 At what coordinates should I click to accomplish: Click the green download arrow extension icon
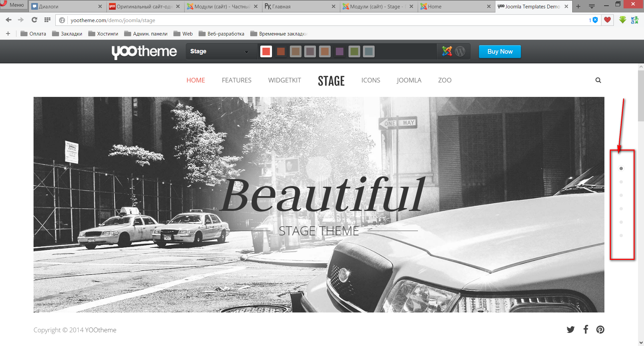pyautogui.click(x=623, y=20)
